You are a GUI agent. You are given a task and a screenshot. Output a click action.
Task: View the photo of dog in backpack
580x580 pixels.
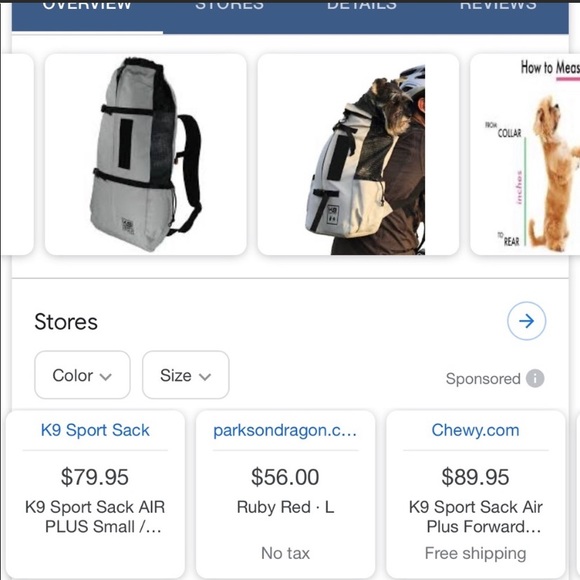358,154
